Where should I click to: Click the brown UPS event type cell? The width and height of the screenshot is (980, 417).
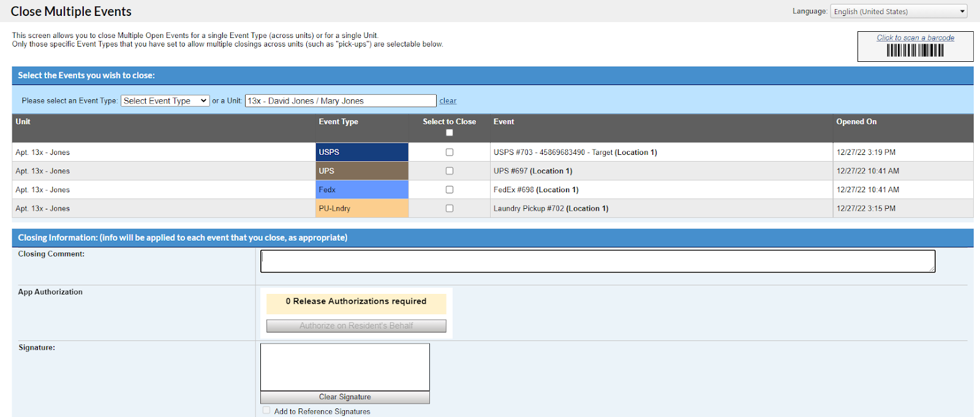point(362,171)
